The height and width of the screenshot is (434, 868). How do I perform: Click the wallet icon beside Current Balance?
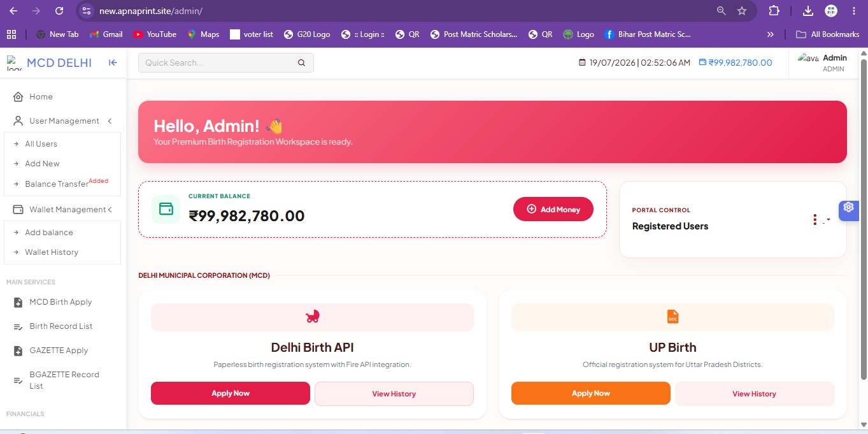166,209
